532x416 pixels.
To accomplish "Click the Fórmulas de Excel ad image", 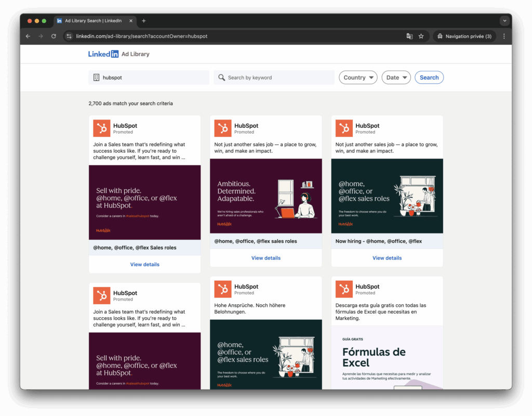I will click(x=387, y=358).
